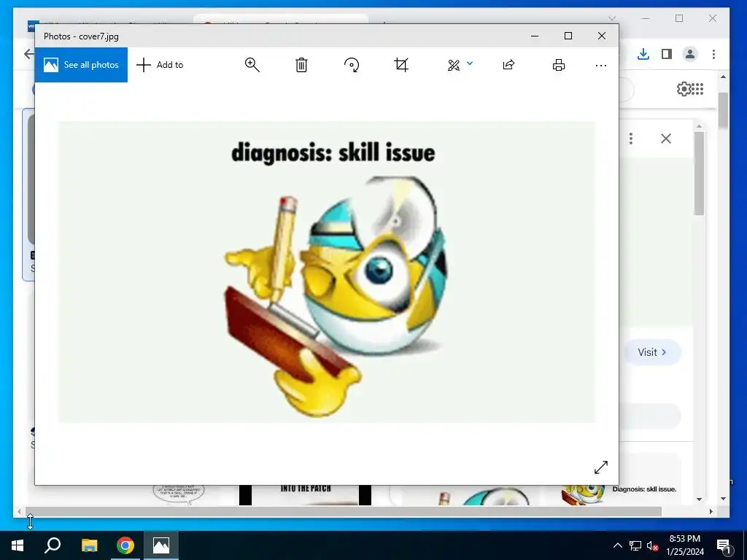Open the INTO THE PATCH image result

pyautogui.click(x=305, y=495)
